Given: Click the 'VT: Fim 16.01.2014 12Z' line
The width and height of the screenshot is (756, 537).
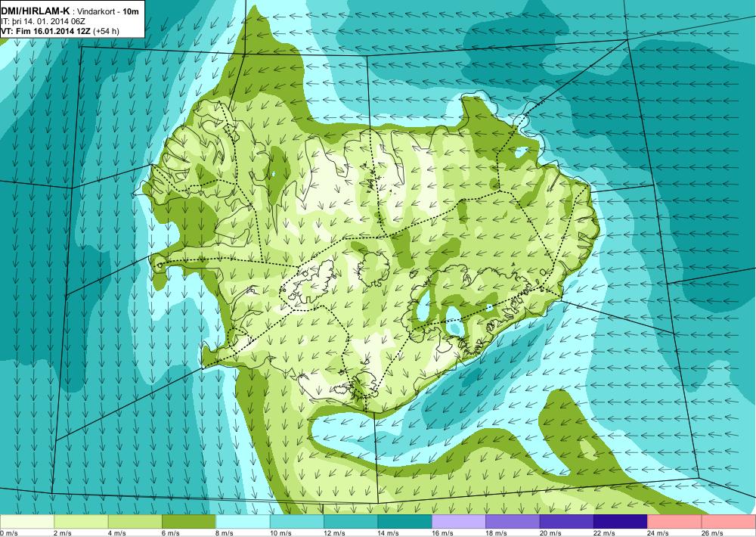Looking at the screenshot, I should 46,31.
